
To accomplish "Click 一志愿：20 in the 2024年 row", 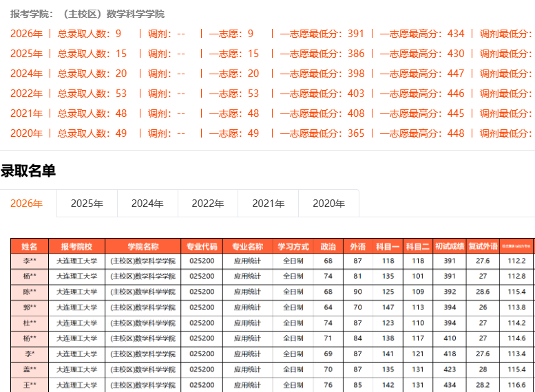I will (234, 74).
